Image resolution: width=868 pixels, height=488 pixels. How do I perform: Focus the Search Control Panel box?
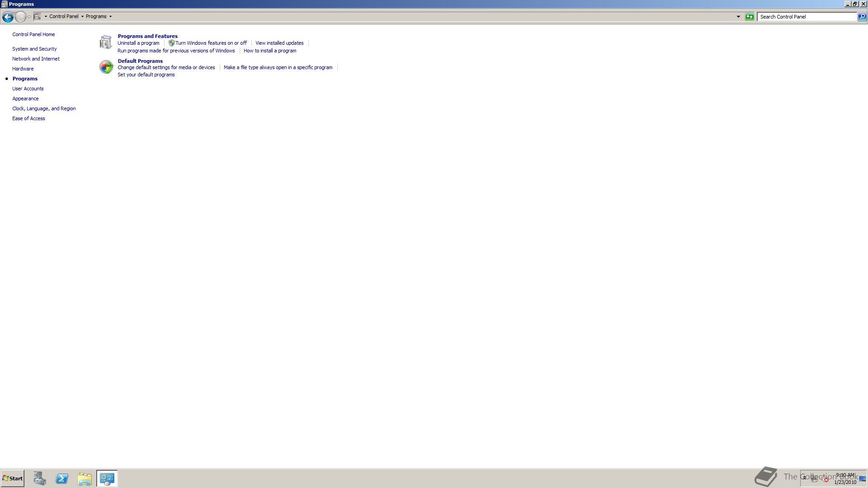coord(807,17)
